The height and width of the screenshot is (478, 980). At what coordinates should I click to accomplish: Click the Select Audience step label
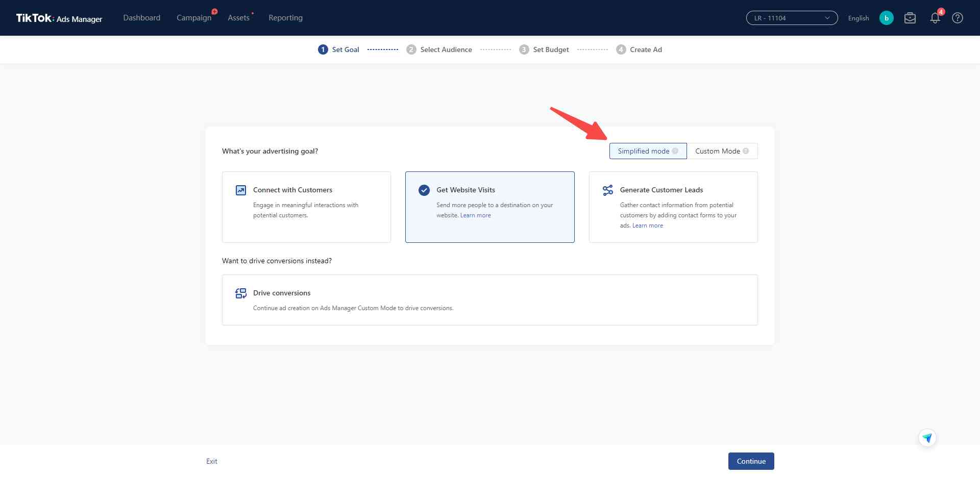coord(446,49)
